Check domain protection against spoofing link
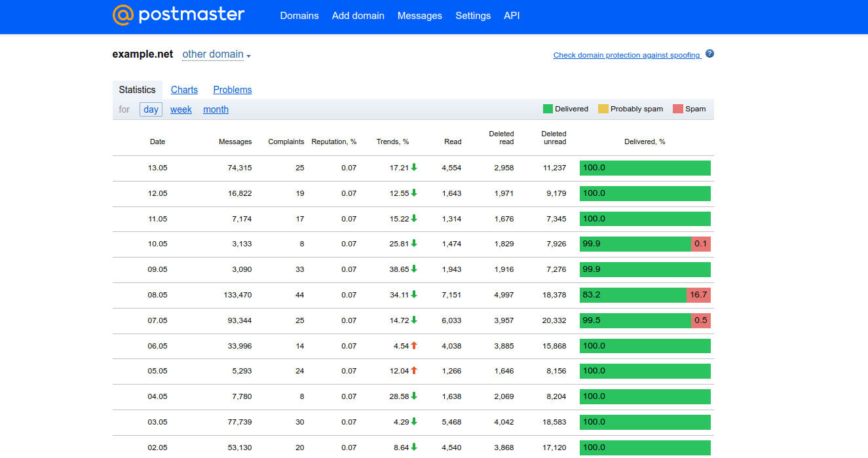The height and width of the screenshot is (458, 868). 627,55
